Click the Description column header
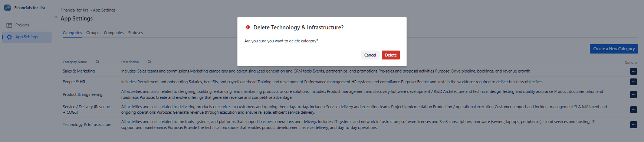The height and width of the screenshot is (142, 644). click(x=130, y=62)
